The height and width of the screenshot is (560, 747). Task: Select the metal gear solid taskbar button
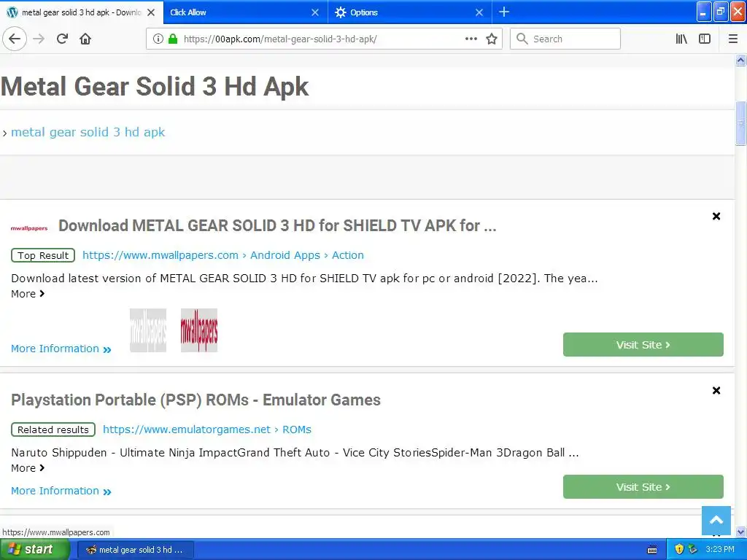(135, 550)
